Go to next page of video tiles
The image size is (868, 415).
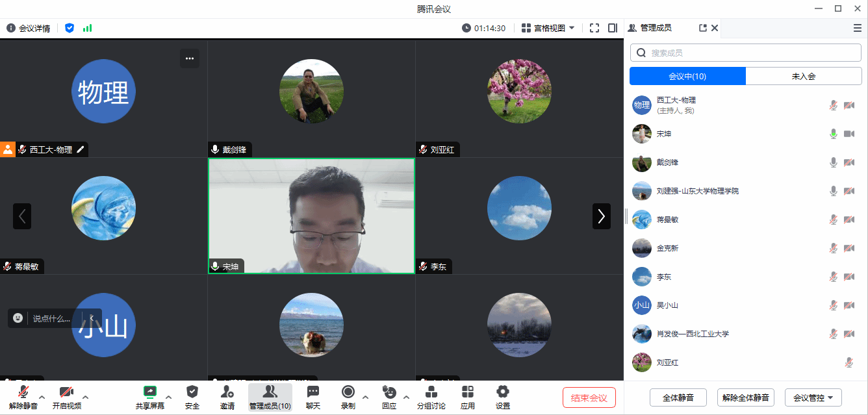tap(601, 216)
